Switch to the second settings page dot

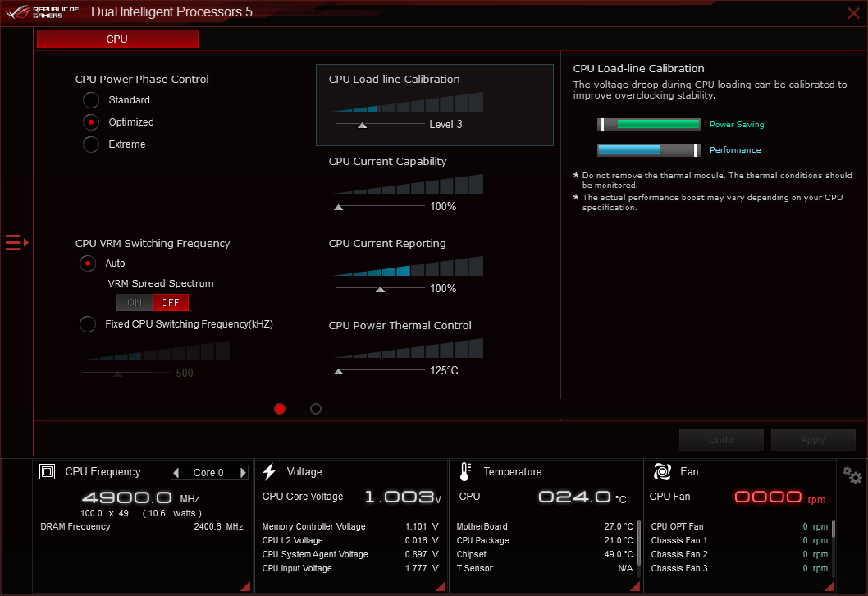(316, 408)
